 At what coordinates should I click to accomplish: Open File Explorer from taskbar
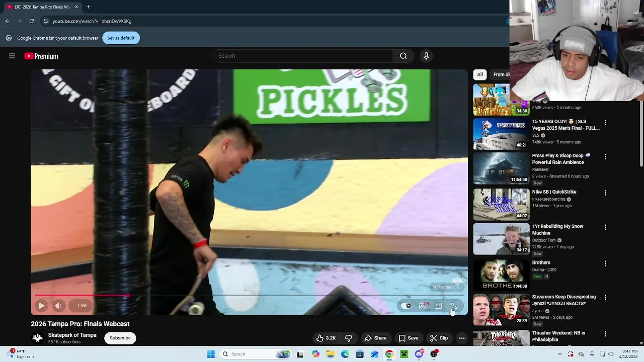coord(330,354)
